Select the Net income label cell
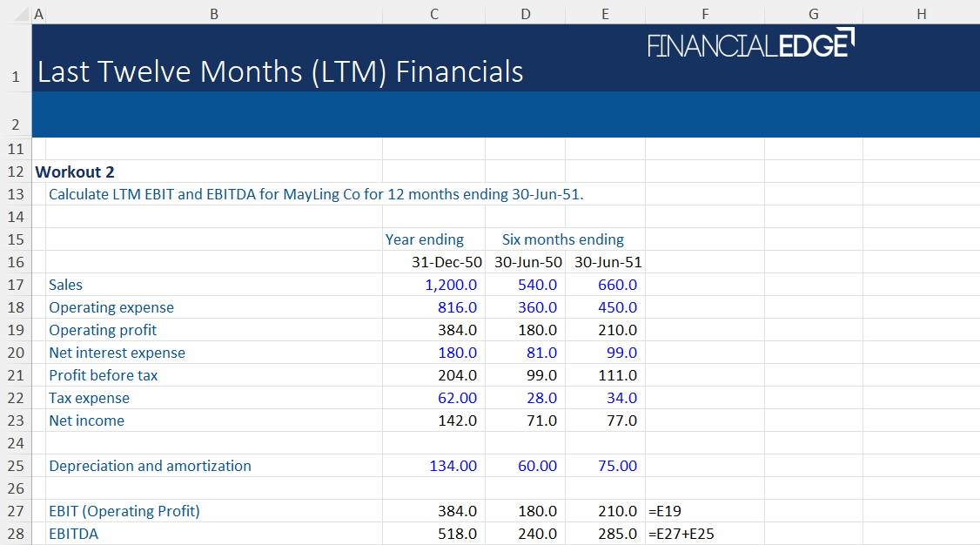This screenshot has height=545, width=980. [86, 421]
